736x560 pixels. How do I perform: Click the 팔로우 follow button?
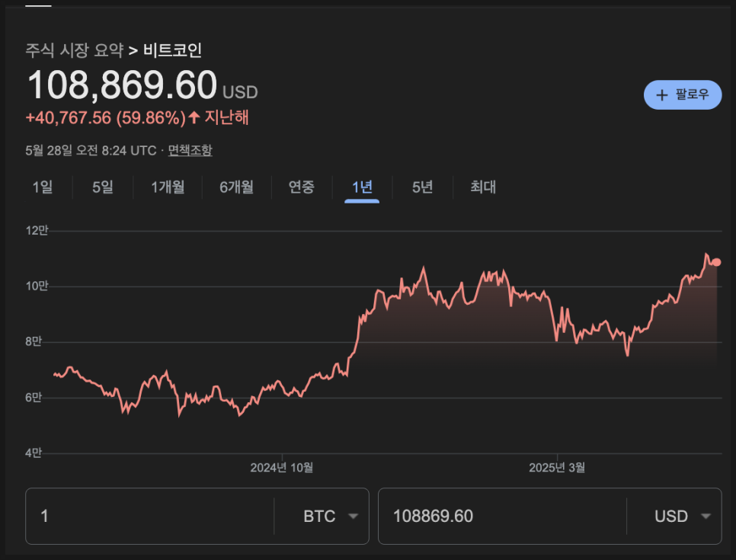point(683,94)
